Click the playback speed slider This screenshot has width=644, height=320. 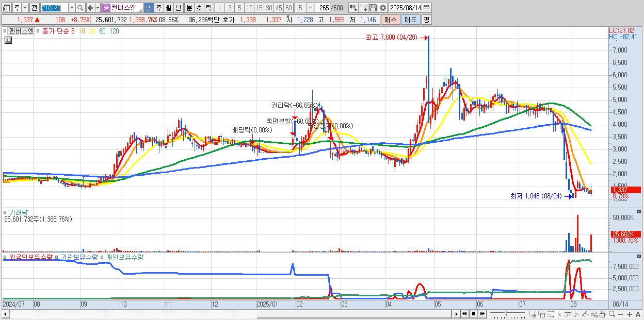pyautogui.click(x=507, y=314)
